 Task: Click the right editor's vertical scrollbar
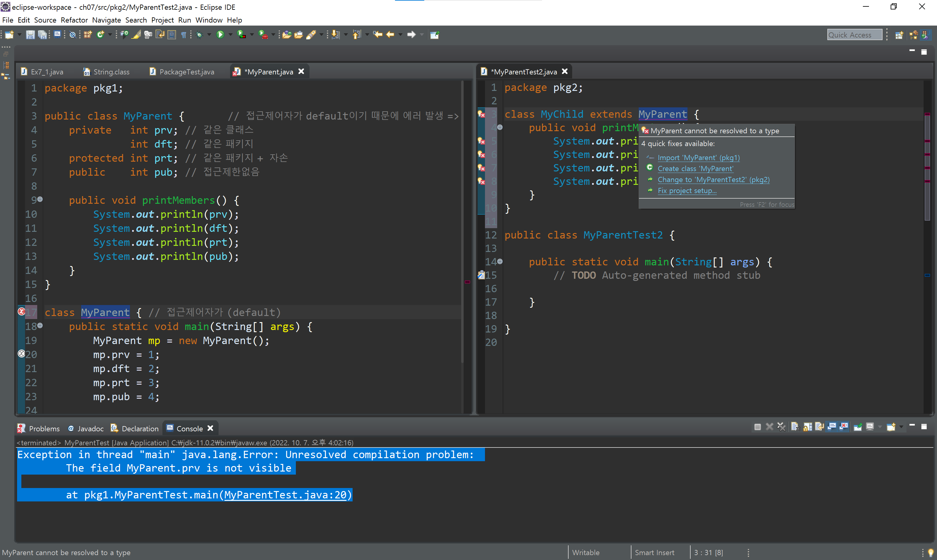pyautogui.click(x=927, y=166)
